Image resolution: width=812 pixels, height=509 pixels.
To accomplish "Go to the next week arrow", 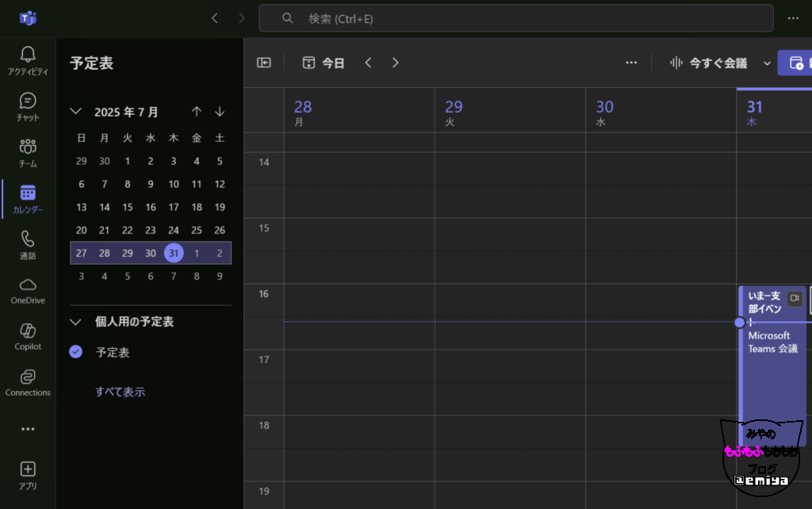I will coord(396,63).
